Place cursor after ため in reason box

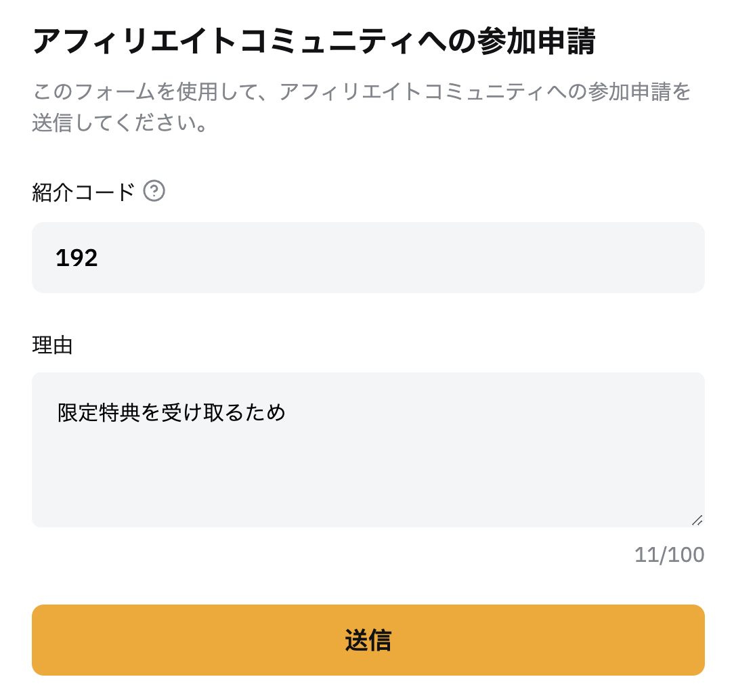(286, 413)
